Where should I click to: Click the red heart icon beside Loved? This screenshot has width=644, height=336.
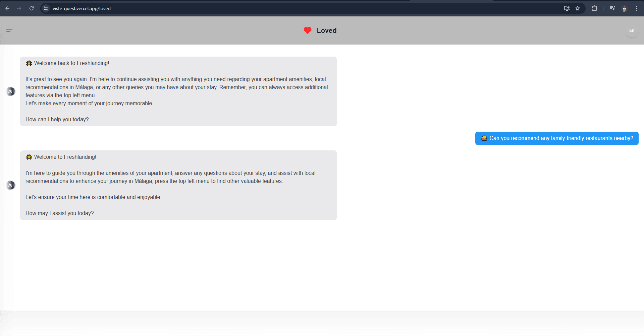pyautogui.click(x=307, y=30)
